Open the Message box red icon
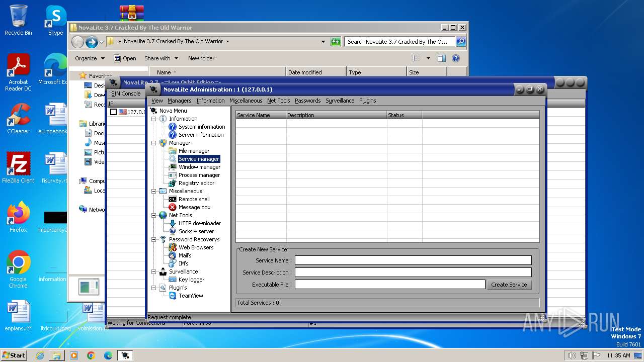 173,207
